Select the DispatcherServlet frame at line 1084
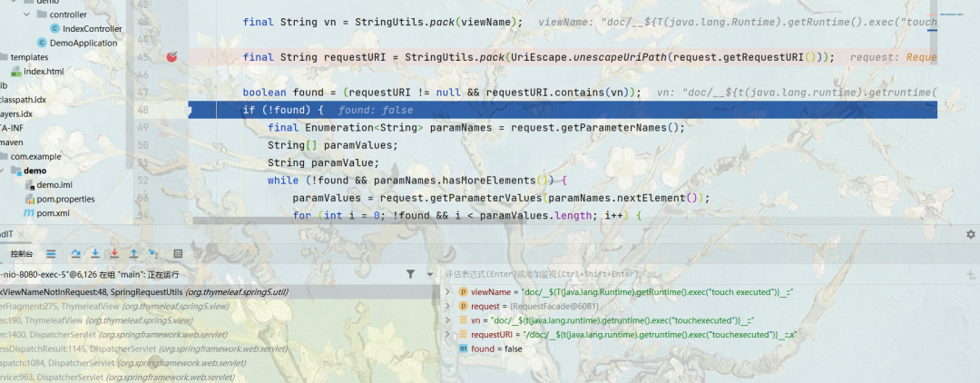 point(218,363)
